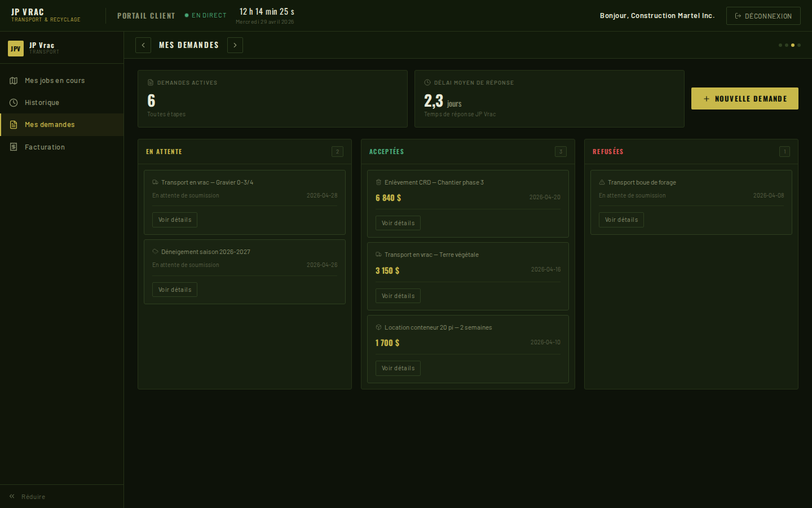Viewport: 812px width, 508px height.
Task: Collapse the sidebar with Réduire
Action: 28,497
